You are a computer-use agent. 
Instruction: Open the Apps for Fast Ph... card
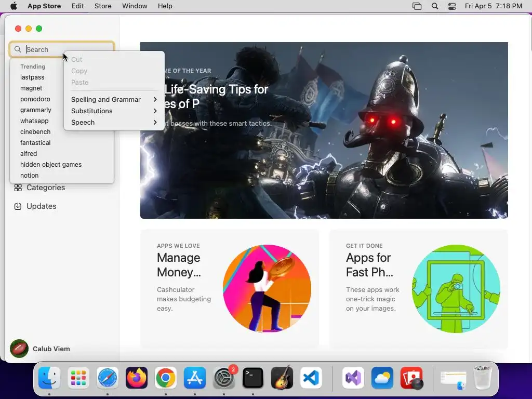(x=418, y=289)
